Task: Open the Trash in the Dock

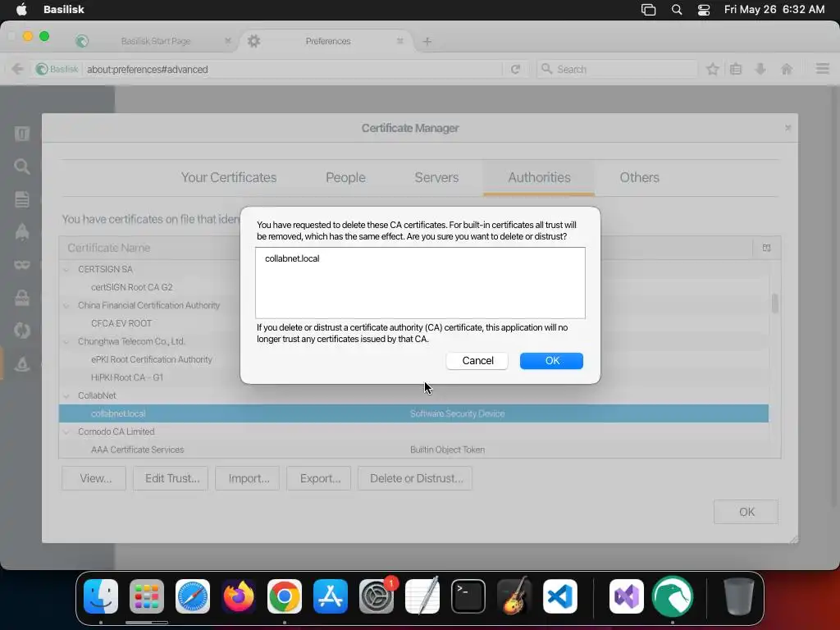Action: pos(739,596)
